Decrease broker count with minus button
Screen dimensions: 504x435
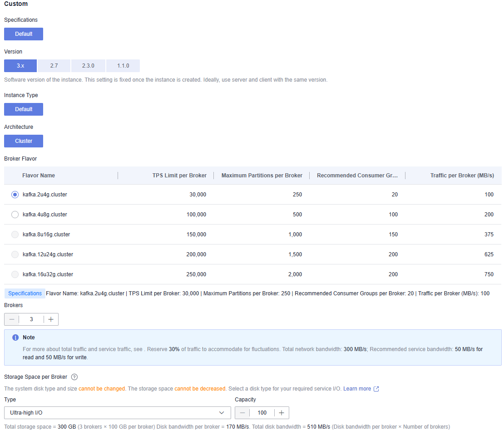click(12, 319)
